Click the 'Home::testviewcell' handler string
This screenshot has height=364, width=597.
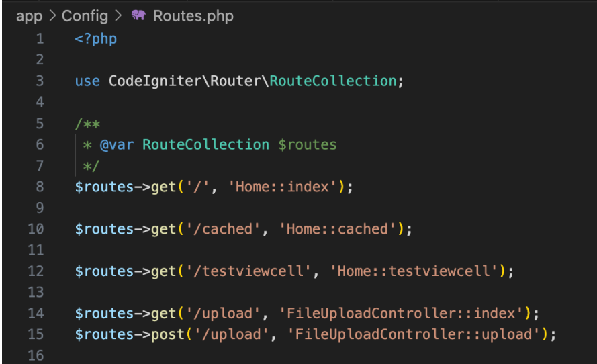pyautogui.click(x=416, y=271)
